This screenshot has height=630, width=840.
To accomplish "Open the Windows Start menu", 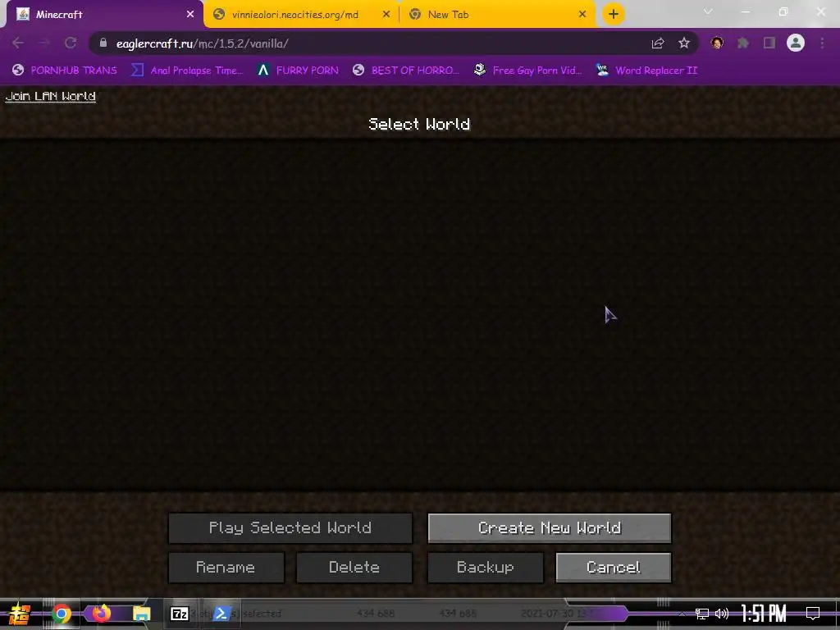I will 19,614.
